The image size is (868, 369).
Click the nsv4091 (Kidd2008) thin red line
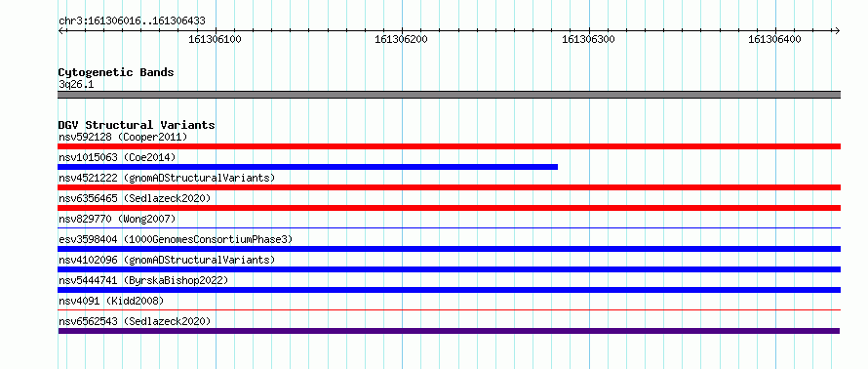[449, 310]
